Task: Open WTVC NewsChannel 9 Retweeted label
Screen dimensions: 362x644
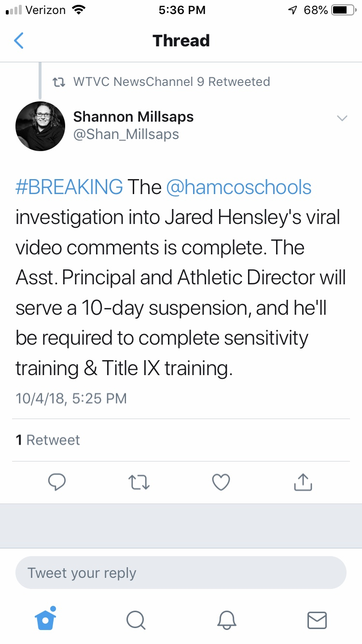Action: pos(171,82)
